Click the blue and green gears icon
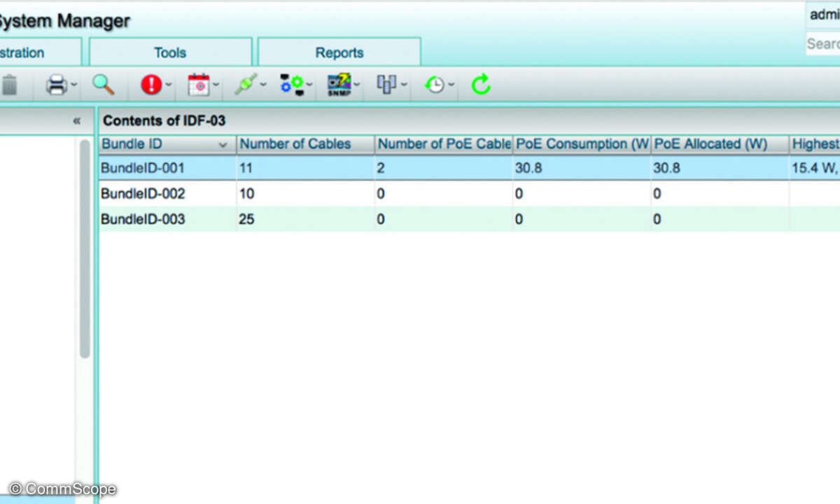 [x=293, y=85]
